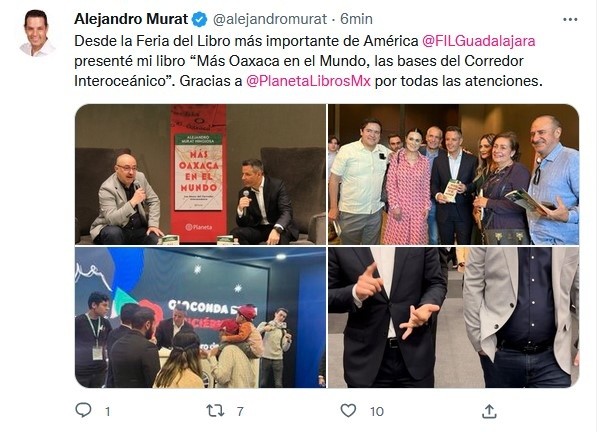This screenshot has height=432, width=601.
Task: Open the group photo with pink dress
Action: click(x=453, y=174)
